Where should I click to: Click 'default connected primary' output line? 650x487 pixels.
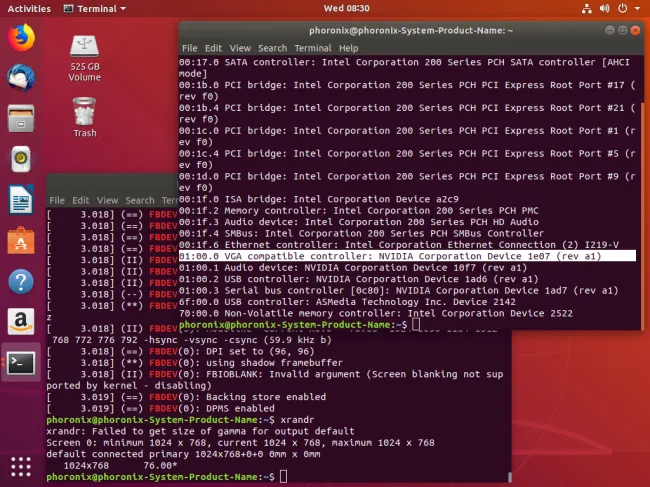click(x=183, y=454)
